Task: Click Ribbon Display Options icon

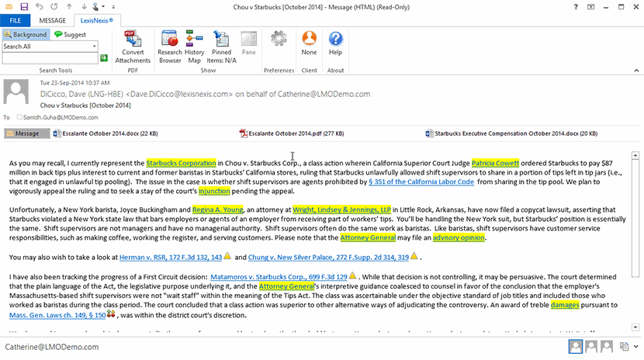Action: coord(591,7)
